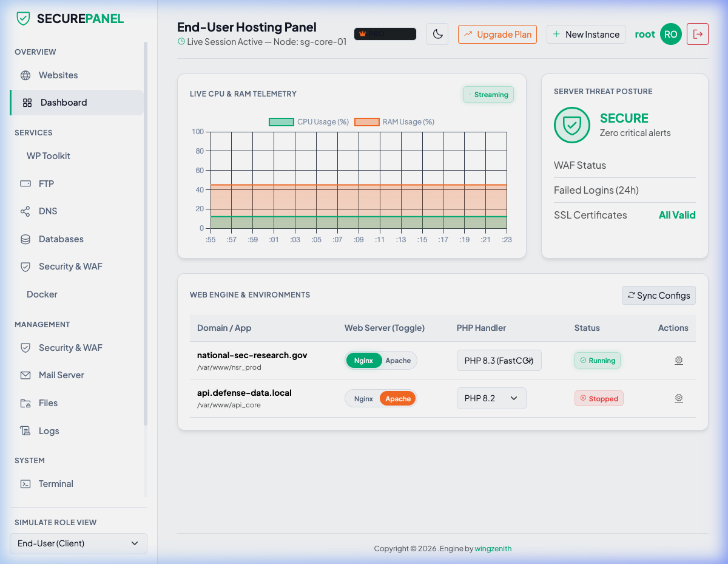
Task: Open settings gear for api.defense-data.local
Action: point(679,398)
